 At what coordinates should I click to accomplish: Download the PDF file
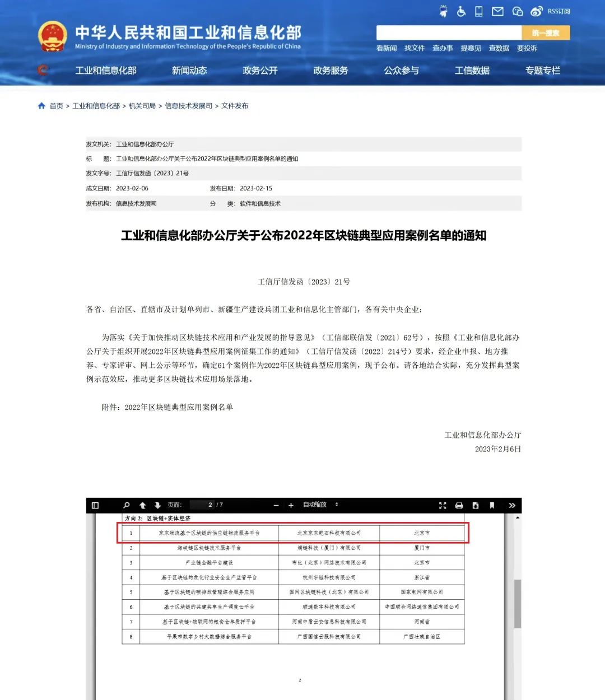[476, 505]
